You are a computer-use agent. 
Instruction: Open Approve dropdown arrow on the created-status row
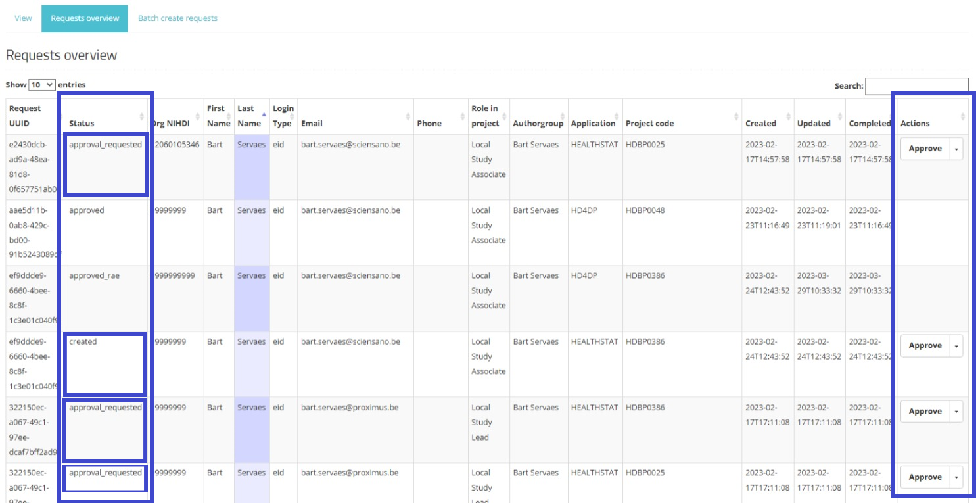[x=956, y=346]
